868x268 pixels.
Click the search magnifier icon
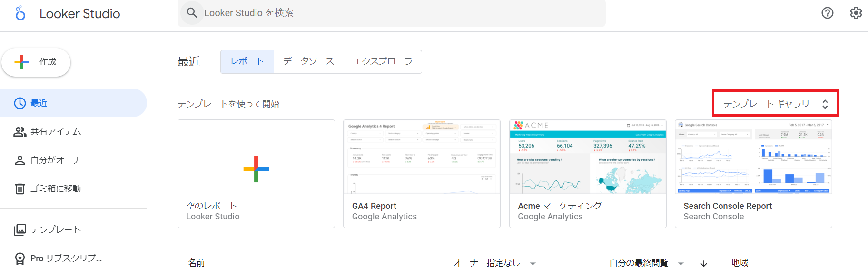coord(192,13)
